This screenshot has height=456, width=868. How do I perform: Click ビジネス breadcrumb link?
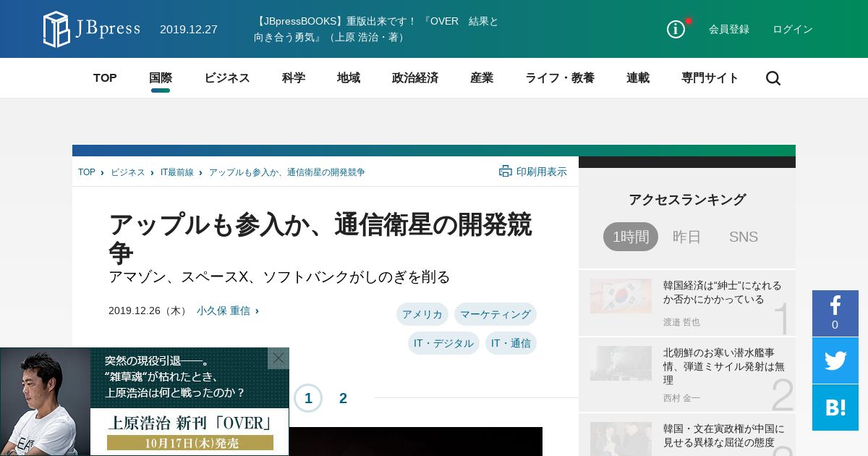(x=128, y=172)
